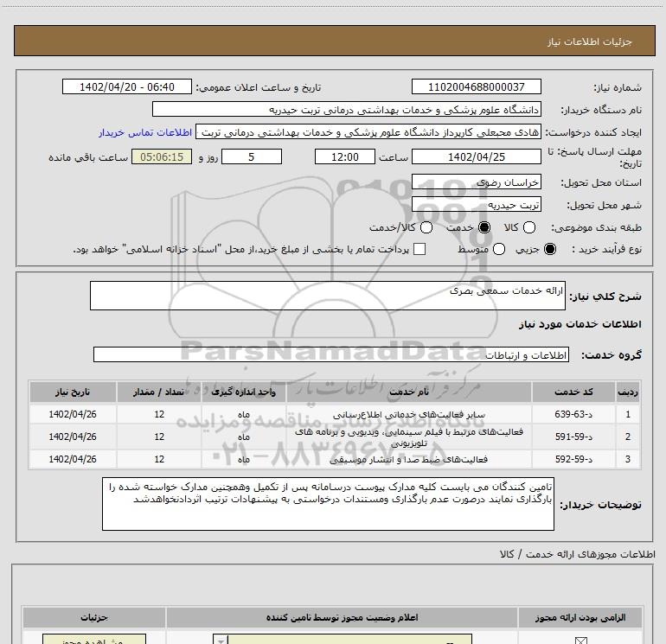Click the فیلم سینمایی، ویدیویی service name cell
This screenshot has width=666, height=644.
click(x=408, y=437)
